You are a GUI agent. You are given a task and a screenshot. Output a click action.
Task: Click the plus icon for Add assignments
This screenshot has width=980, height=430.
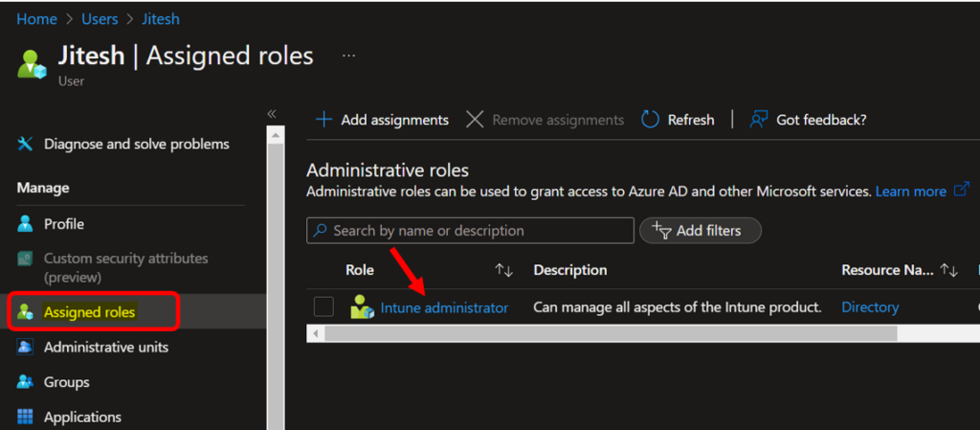pos(323,120)
